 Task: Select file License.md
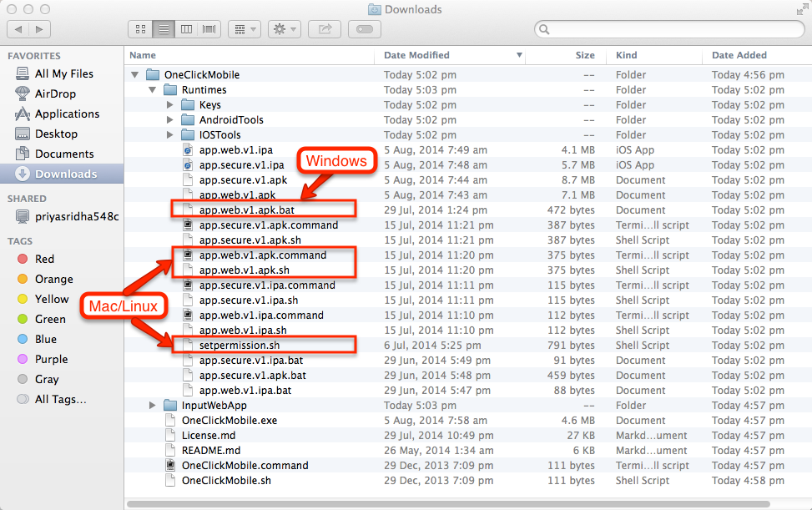208,435
